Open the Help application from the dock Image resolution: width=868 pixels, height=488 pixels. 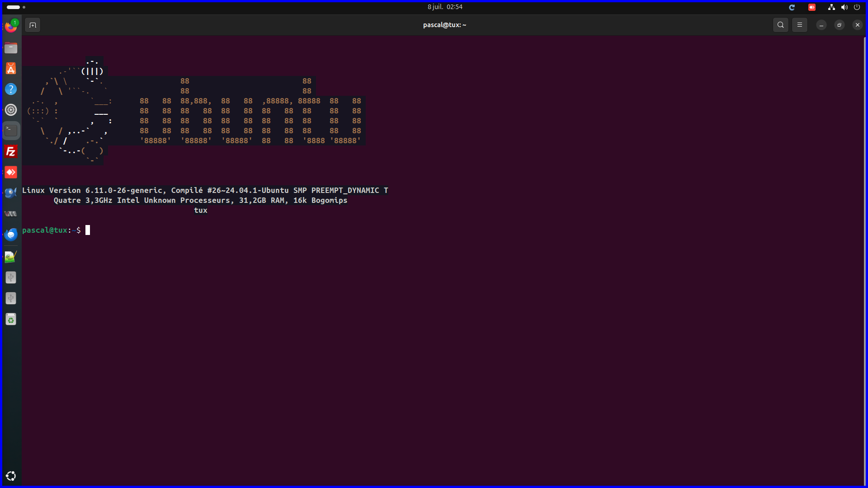[11, 89]
